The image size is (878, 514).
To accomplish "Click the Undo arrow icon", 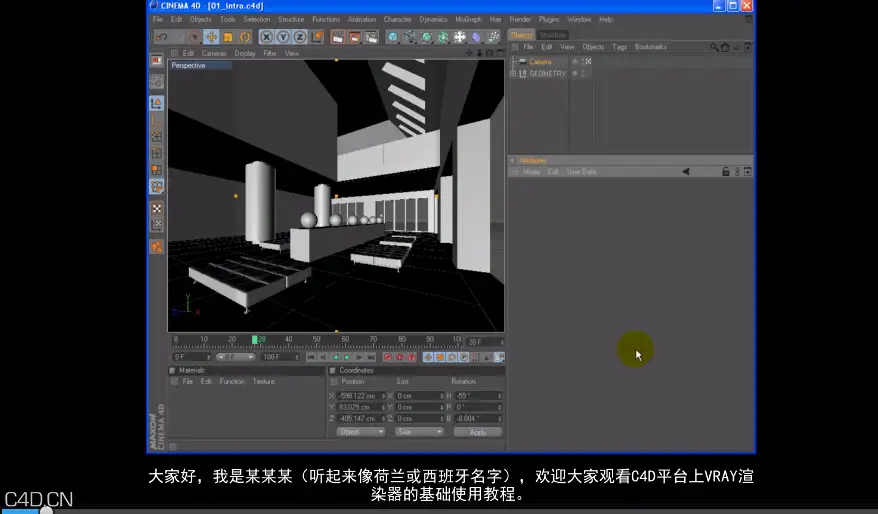I will 161,38.
